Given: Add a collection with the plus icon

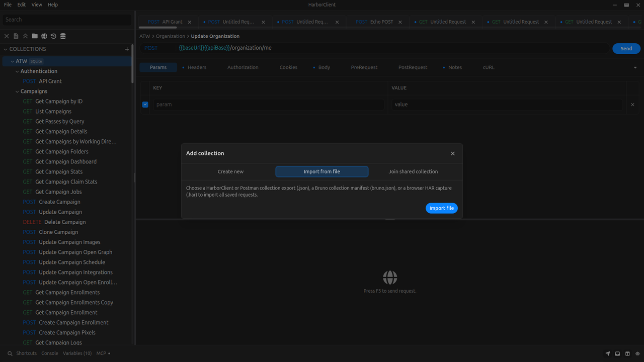Looking at the screenshot, I should 127,49.
